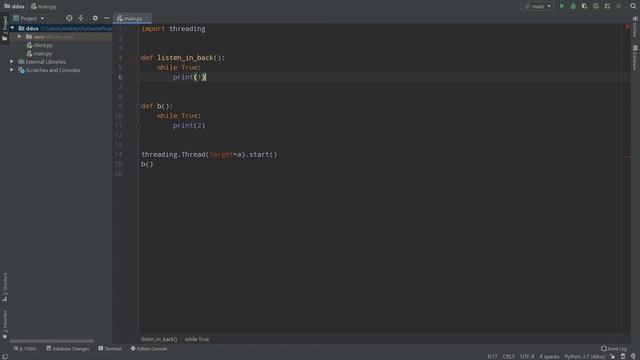The image size is (640, 360).
Task: Click fold marker beside line 11 in the gutter
Action: tap(138, 126)
